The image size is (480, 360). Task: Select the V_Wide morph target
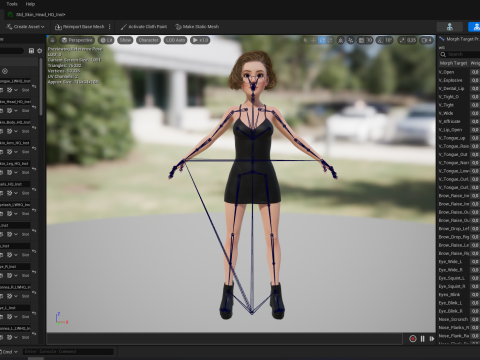tap(446, 113)
